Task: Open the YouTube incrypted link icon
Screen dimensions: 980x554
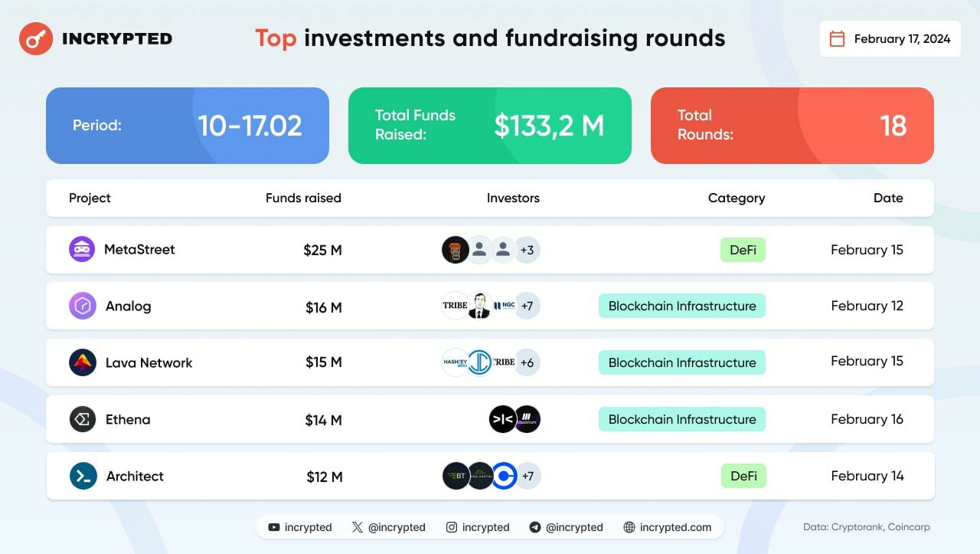Action: point(274,527)
